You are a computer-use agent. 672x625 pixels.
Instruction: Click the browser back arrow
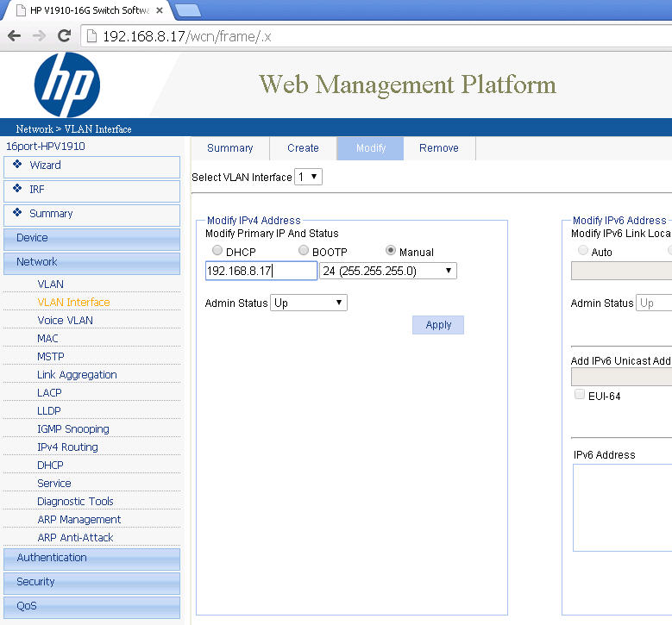tap(14, 35)
